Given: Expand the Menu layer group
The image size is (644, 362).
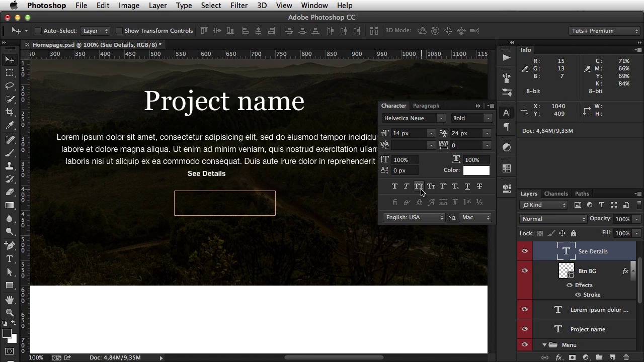Looking at the screenshot, I should 544,345.
